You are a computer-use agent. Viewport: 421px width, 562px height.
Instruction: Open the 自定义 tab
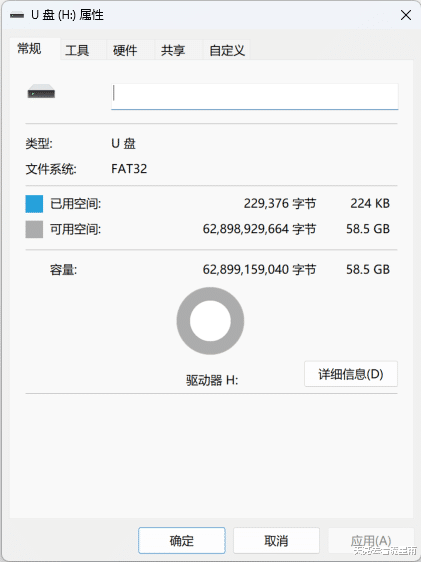pyautogui.click(x=227, y=50)
